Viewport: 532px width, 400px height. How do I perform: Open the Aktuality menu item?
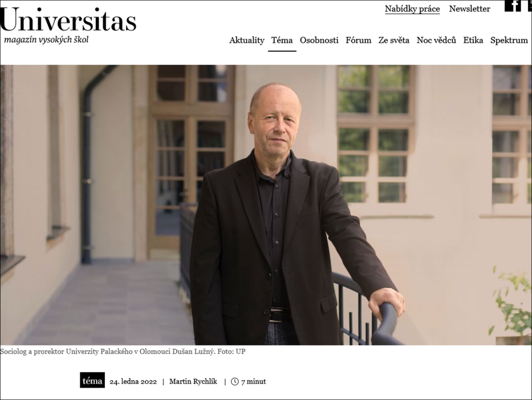coord(247,40)
